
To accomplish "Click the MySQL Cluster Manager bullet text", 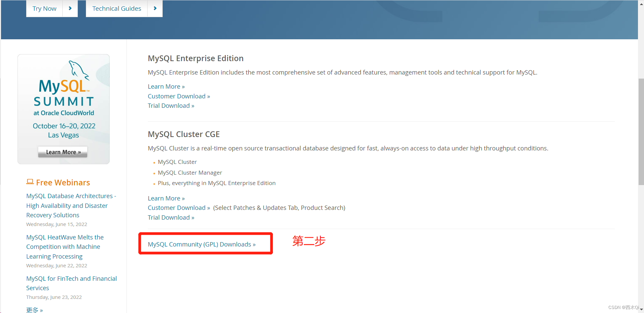I will (190, 173).
